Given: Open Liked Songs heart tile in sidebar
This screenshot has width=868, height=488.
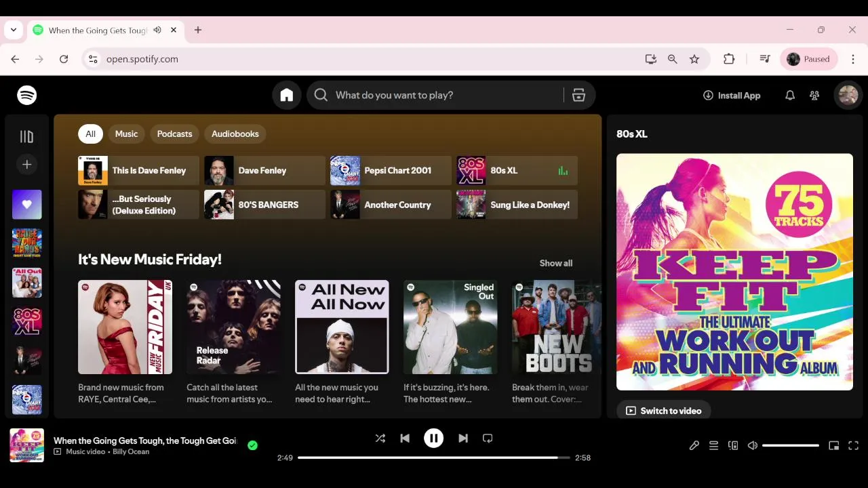Looking at the screenshot, I should (x=27, y=204).
